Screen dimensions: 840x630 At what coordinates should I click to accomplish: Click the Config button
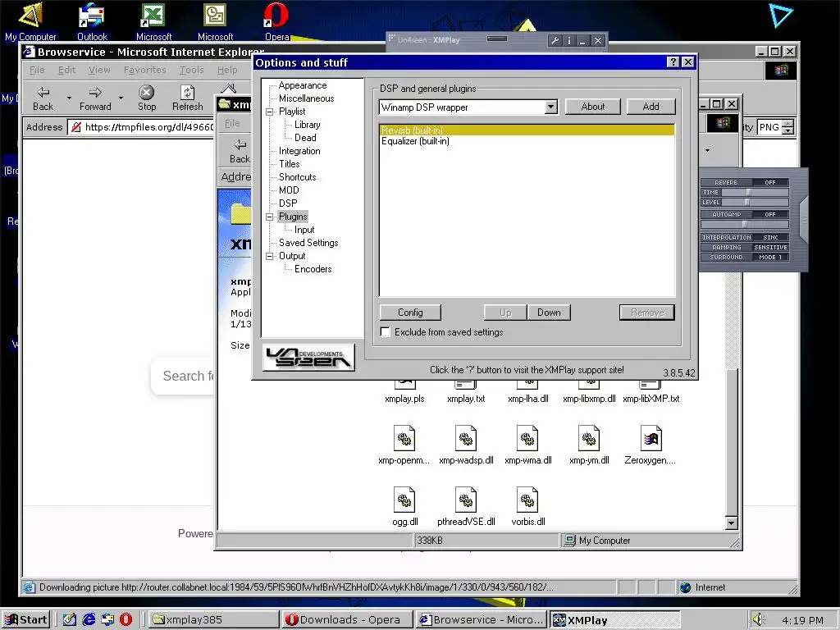click(x=410, y=313)
